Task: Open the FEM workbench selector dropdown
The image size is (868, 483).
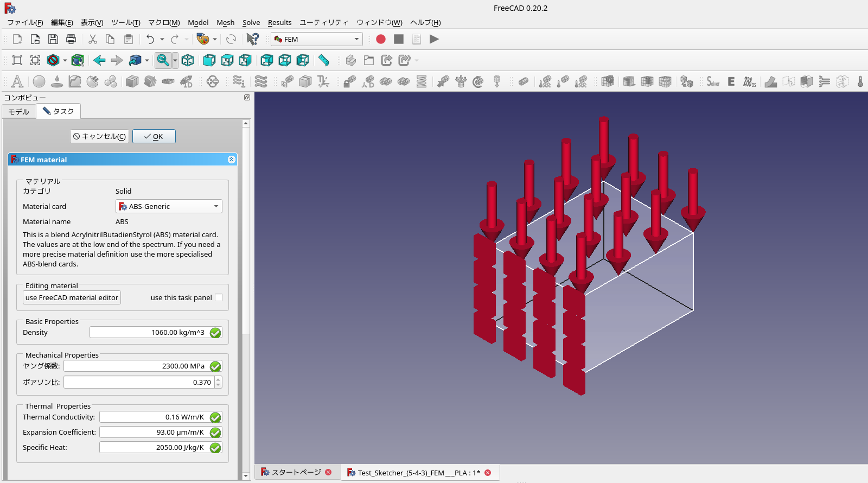Action: click(317, 39)
